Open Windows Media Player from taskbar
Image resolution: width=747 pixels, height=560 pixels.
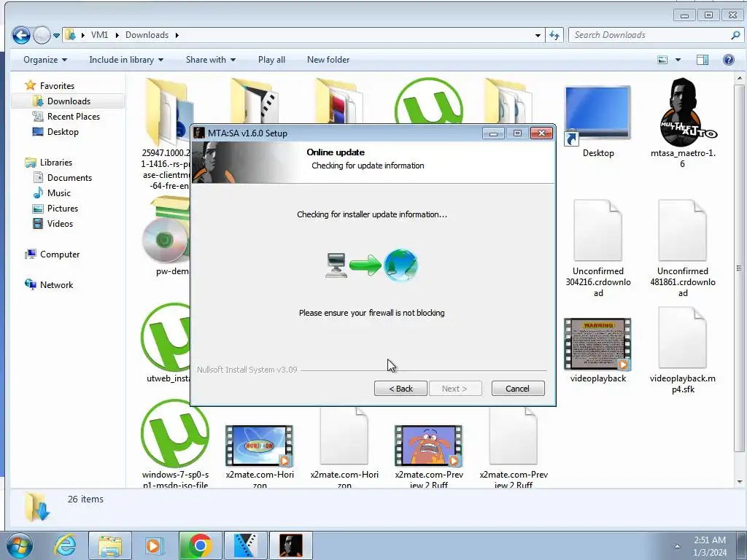[x=154, y=545]
